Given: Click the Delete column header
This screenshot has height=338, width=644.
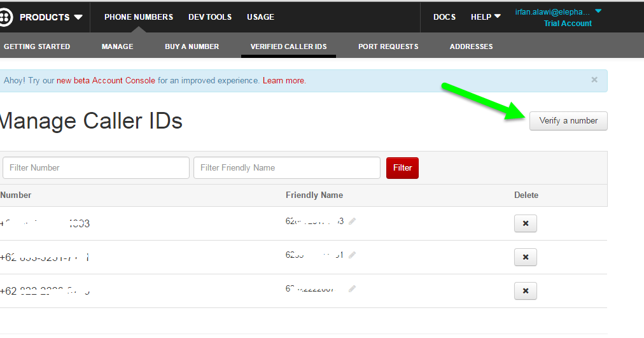Looking at the screenshot, I should coord(526,195).
